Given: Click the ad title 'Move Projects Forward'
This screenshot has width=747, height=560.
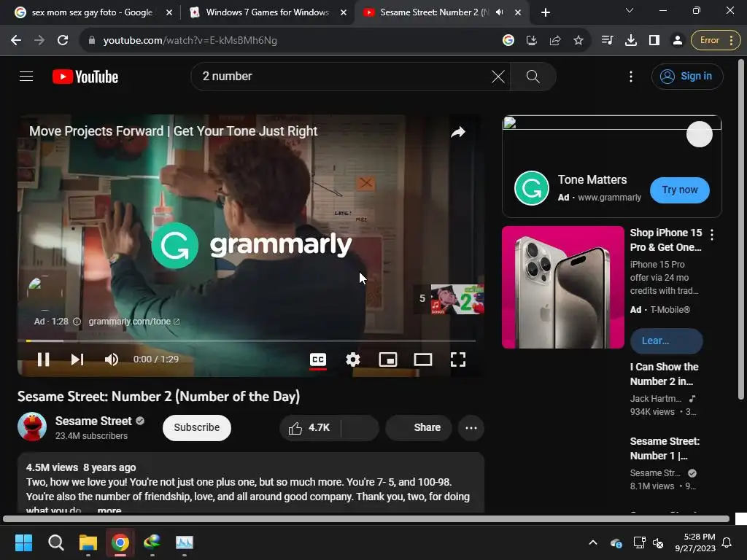Looking at the screenshot, I should coord(173,131).
